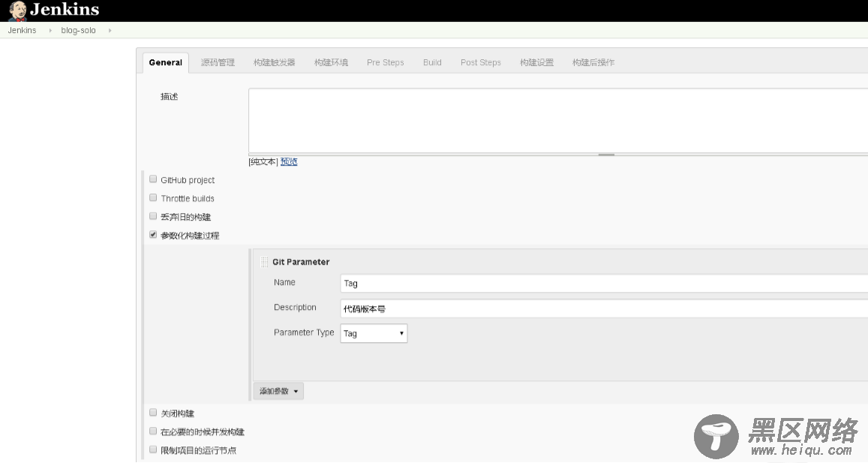The width and height of the screenshot is (868, 463).
Task: Click the Name field containing Tag
Action: [x=604, y=284]
